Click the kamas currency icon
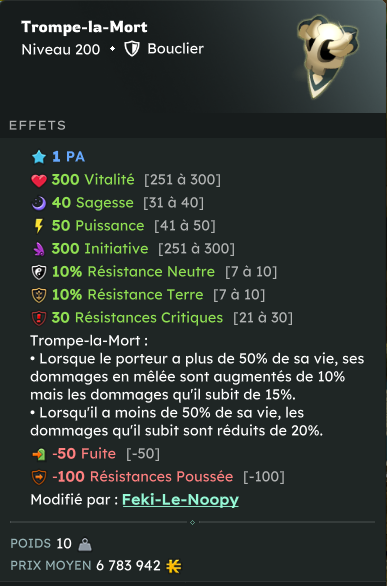Image resolution: width=387 pixels, height=586 pixels. pyautogui.click(x=174, y=566)
